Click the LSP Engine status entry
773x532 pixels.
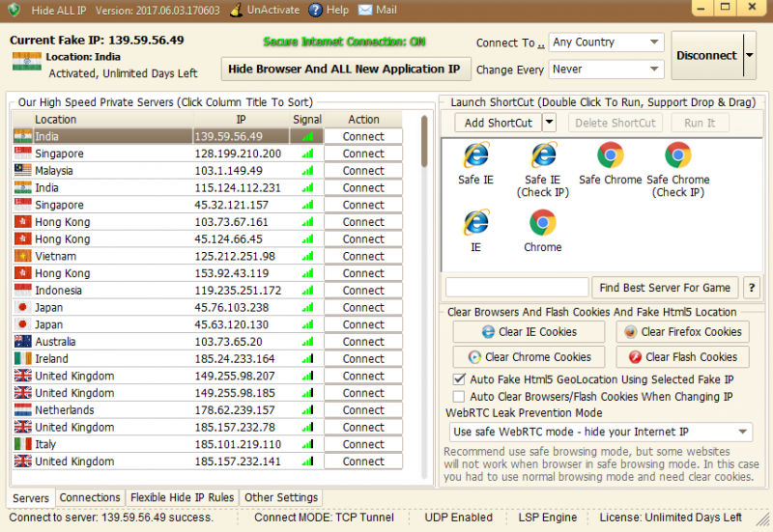pos(547,518)
